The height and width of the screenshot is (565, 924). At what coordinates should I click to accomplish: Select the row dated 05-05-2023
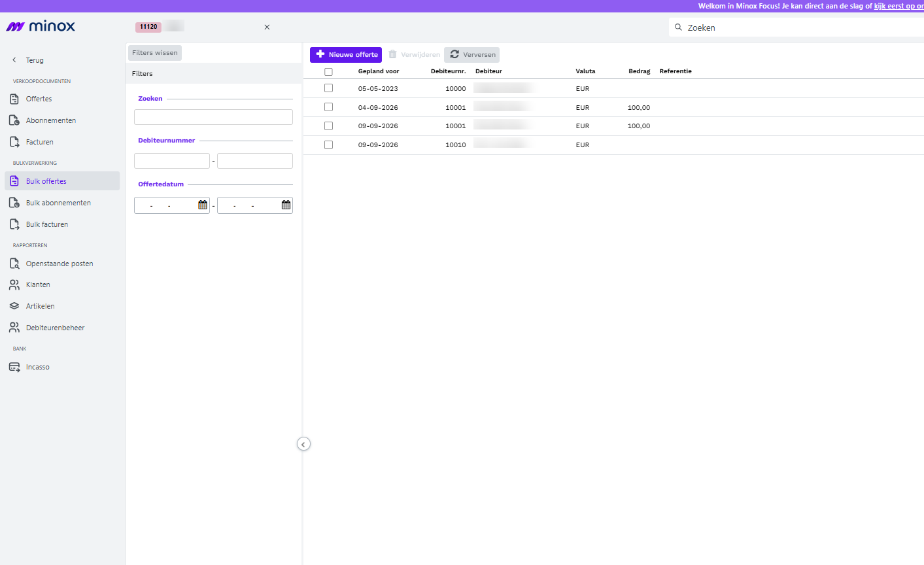328,88
